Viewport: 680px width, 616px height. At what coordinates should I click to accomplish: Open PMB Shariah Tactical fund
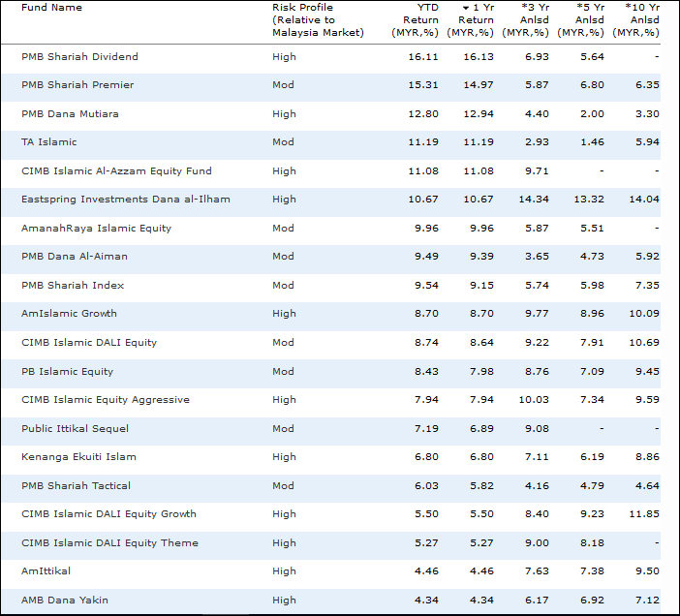[x=76, y=486]
